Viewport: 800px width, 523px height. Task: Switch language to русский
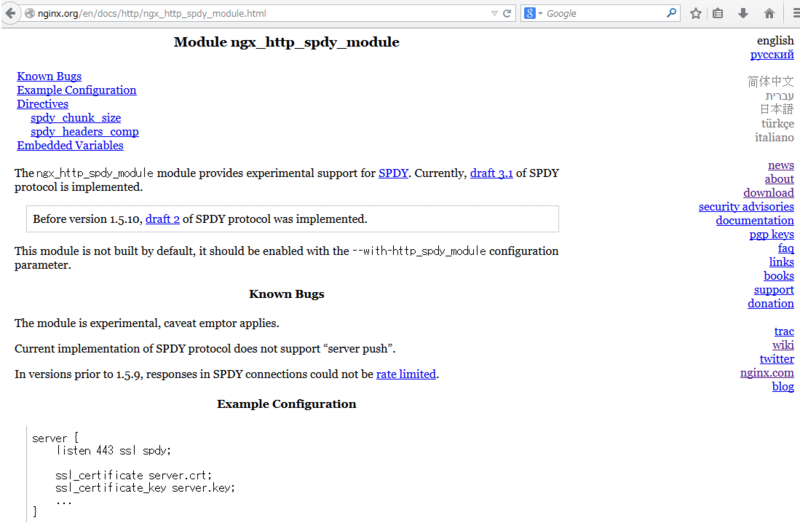[x=771, y=54]
